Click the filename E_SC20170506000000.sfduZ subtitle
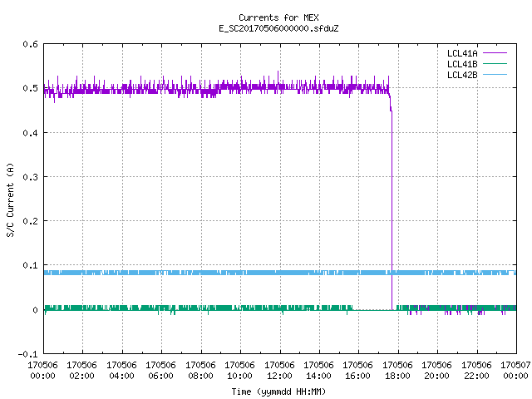Screen dimensions: 532x399 tap(278, 28)
